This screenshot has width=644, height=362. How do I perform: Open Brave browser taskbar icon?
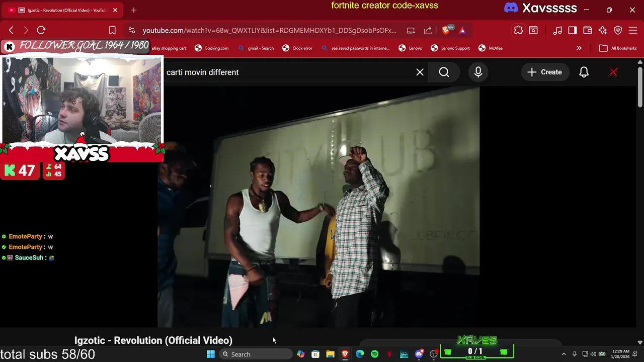(345, 354)
